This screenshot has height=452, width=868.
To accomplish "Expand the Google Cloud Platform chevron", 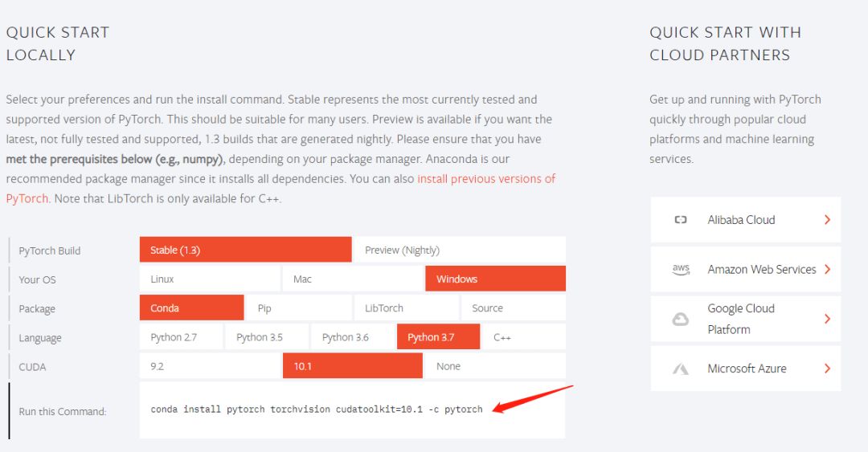I will [x=827, y=319].
